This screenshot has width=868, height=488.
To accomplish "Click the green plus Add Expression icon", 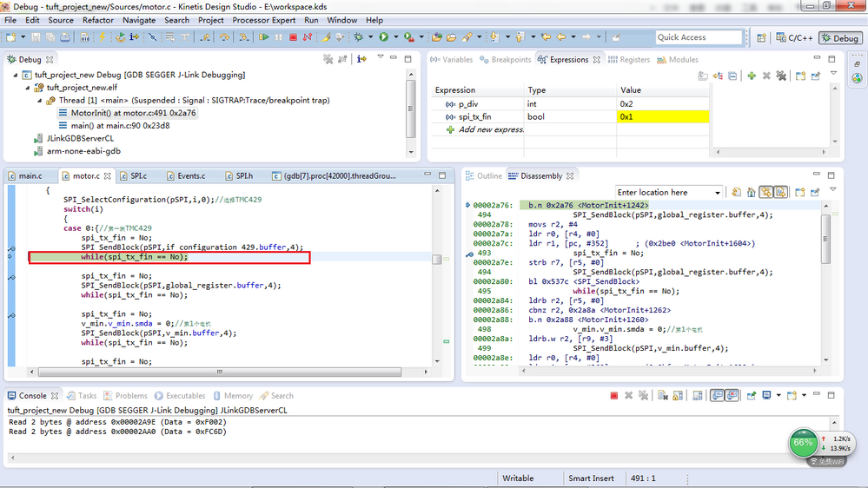I will tap(752, 76).
